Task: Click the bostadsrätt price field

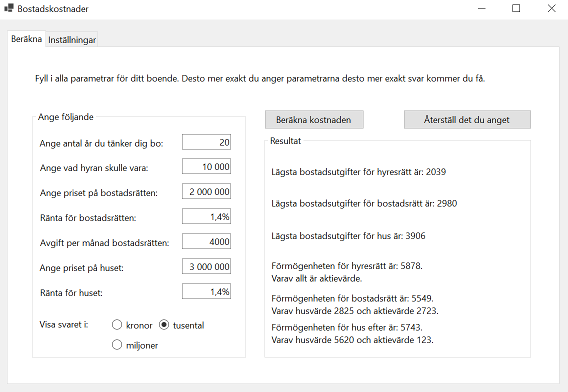Action: 206,192
